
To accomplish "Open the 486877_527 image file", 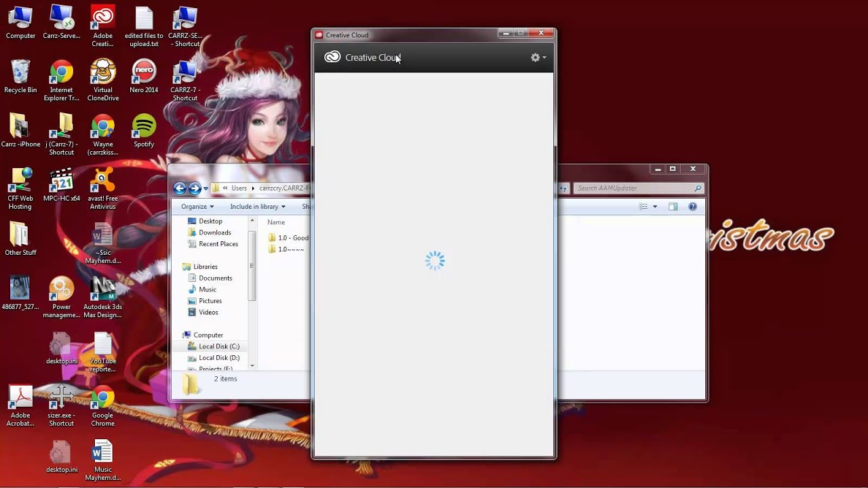I will (20, 293).
